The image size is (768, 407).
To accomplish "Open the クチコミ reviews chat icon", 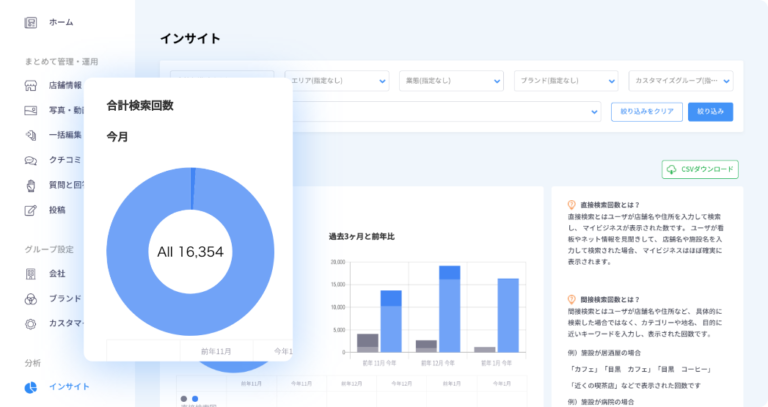I will point(30,160).
